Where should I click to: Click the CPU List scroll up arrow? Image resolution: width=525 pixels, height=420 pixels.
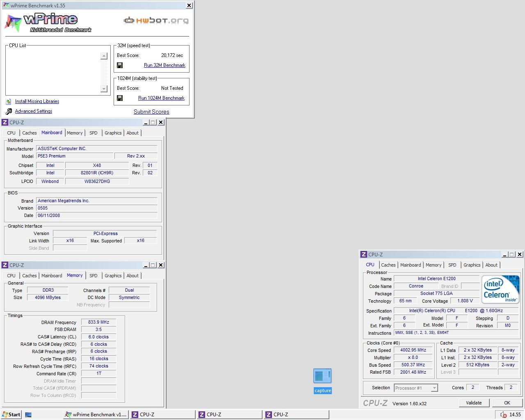[x=104, y=56]
